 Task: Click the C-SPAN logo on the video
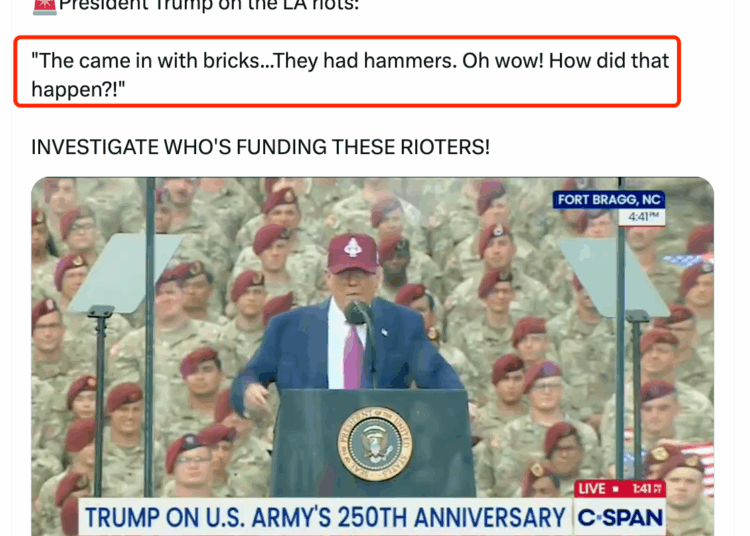(620, 517)
